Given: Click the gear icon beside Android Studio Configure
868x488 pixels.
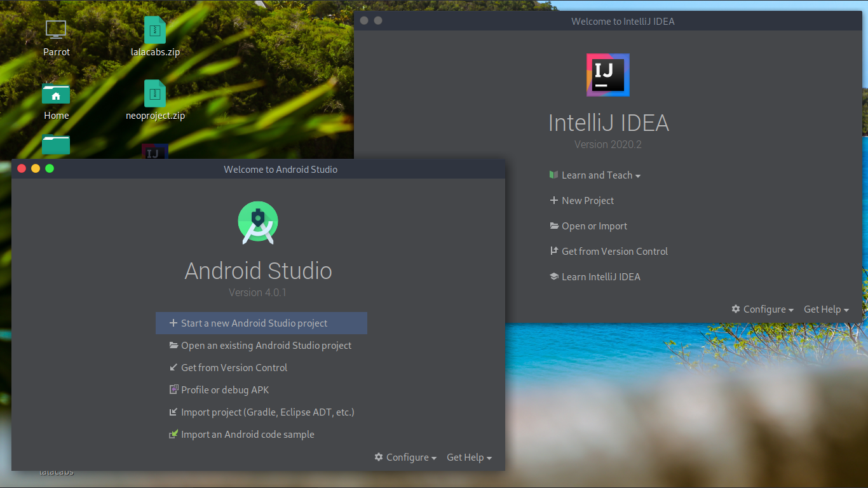Looking at the screenshot, I should (379, 457).
